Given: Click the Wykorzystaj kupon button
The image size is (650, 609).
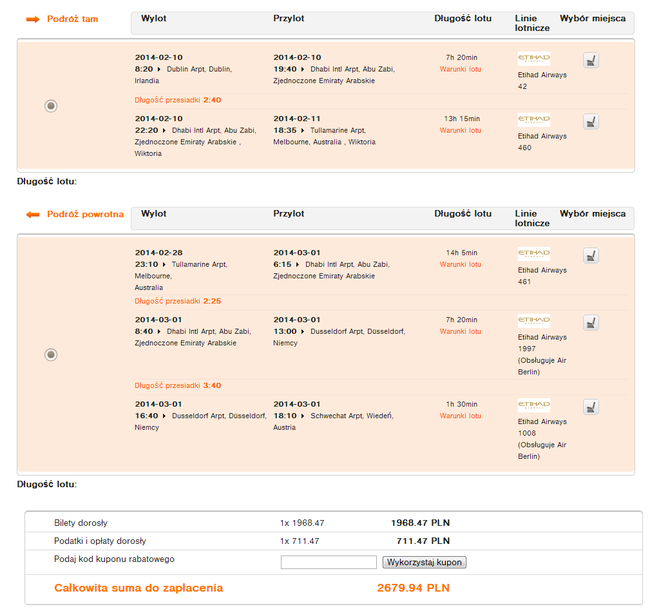Looking at the screenshot, I should (x=424, y=563).
